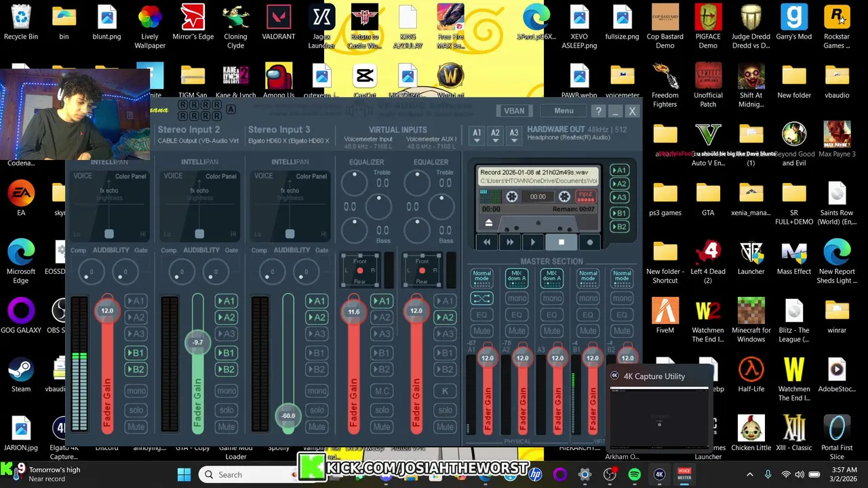Select the Lively Wallpaper desktop icon
The width and height of the screenshot is (868, 488).
pos(150,27)
